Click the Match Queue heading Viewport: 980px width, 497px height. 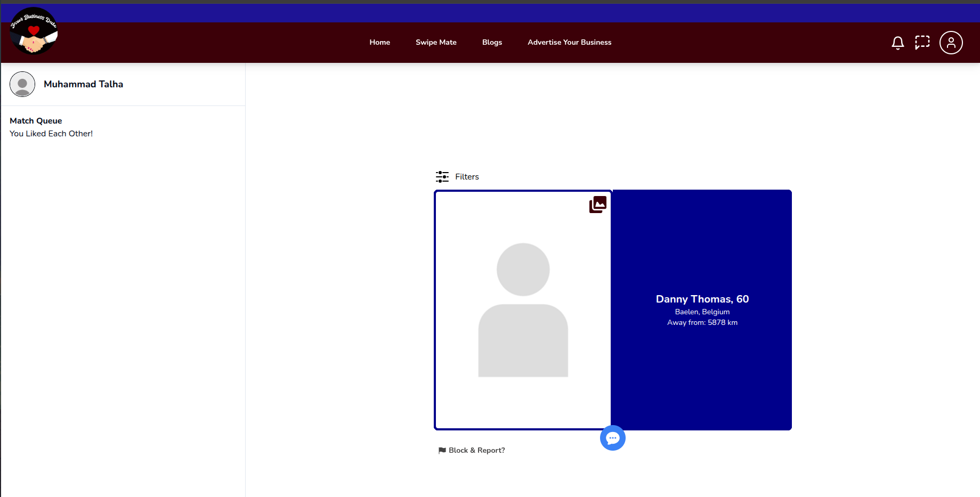pos(36,121)
